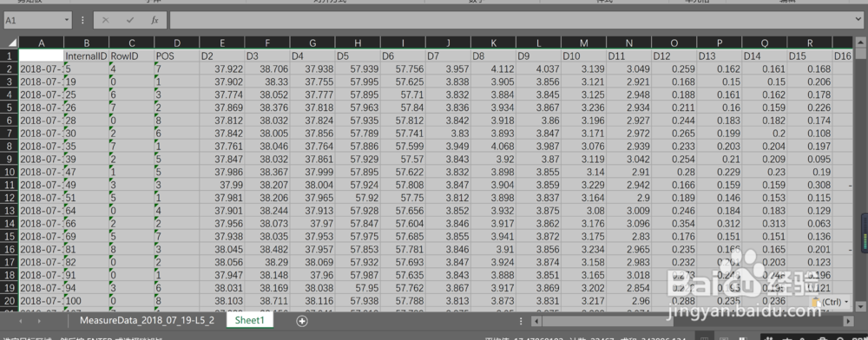Select the vertical scrollbar thumb
The image size is (868, 340).
click(x=859, y=54)
